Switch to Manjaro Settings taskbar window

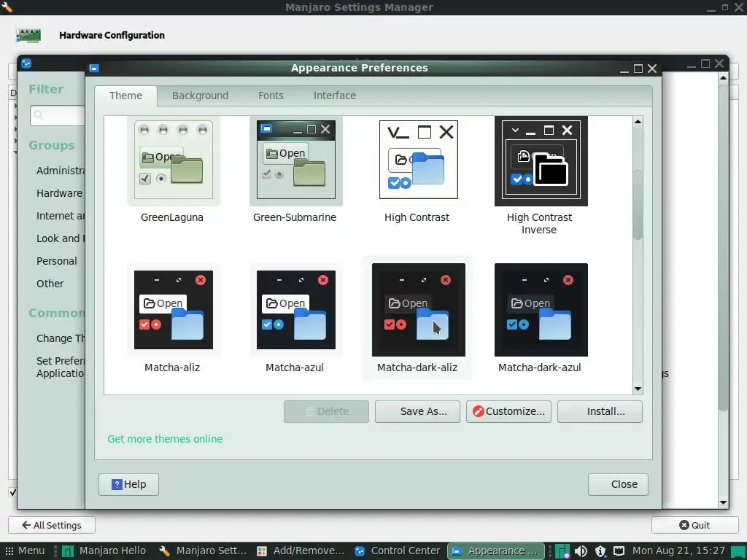tap(204, 551)
